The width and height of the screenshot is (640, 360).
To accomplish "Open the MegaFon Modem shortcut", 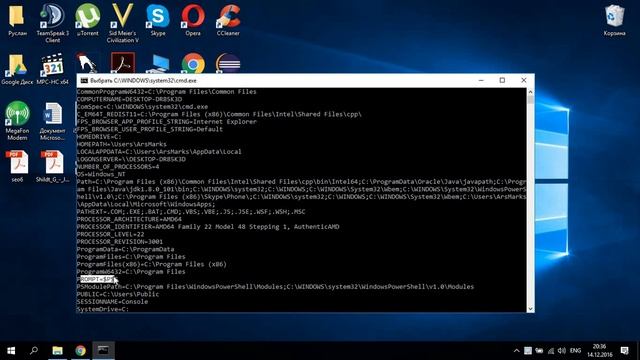I will click(17, 121).
